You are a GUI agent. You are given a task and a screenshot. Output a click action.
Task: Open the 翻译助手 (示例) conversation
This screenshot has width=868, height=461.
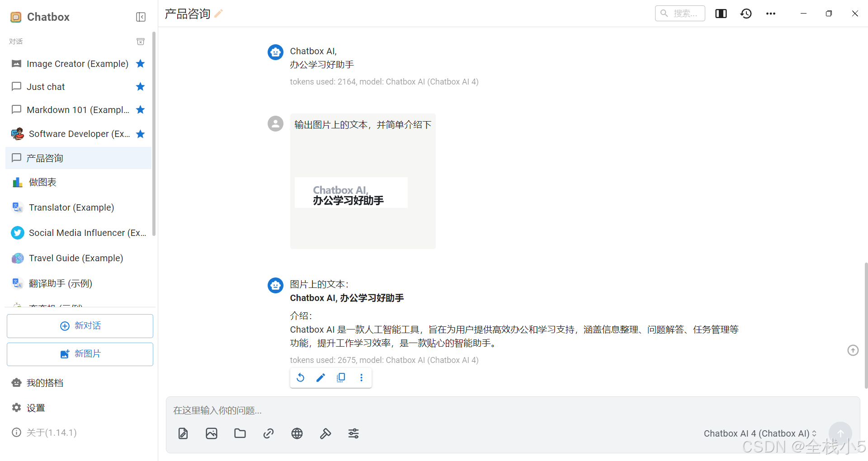tap(78, 283)
